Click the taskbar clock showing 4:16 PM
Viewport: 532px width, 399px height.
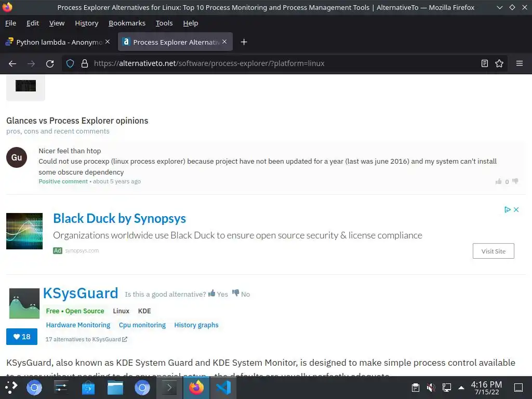point(486,388)
